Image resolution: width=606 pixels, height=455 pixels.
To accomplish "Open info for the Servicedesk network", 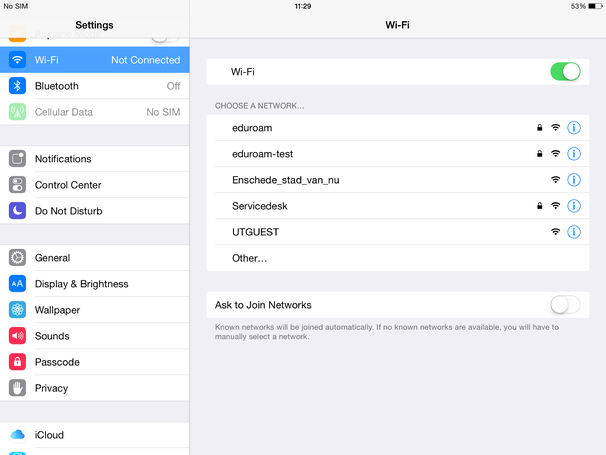I will coord(574,206).
